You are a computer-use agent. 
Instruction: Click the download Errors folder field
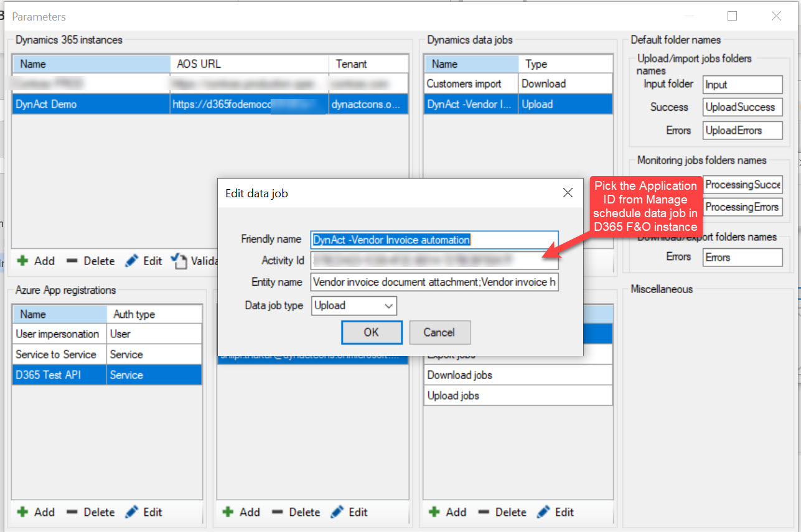(742, 257)
